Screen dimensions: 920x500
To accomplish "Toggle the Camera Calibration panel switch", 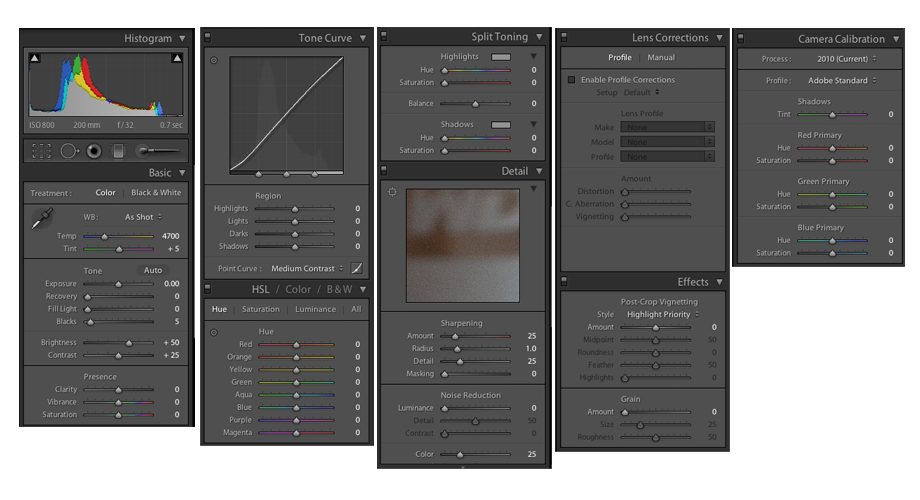I will click(740, 39).
